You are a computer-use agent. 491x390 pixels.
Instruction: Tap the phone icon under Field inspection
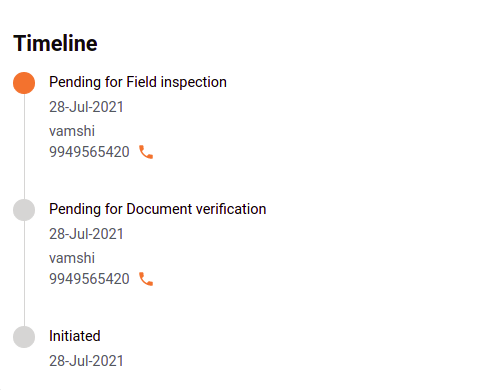tap(146, 152)
